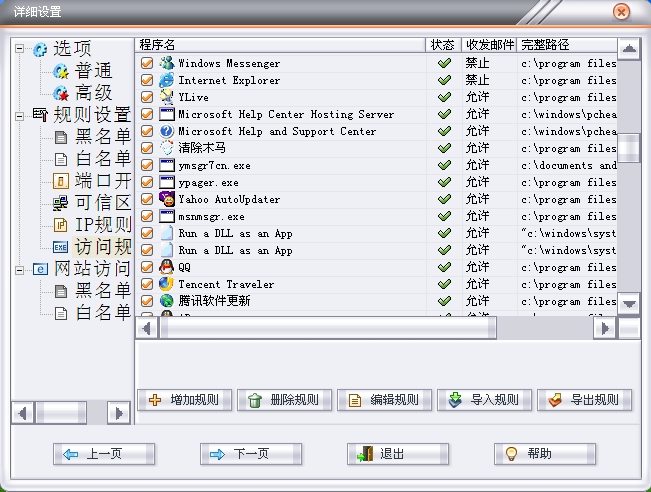This screenshot has height=492, width=651.
Task: Click the 高级 options gear icon
Action: pyautogui.click(x=61, y=93)
